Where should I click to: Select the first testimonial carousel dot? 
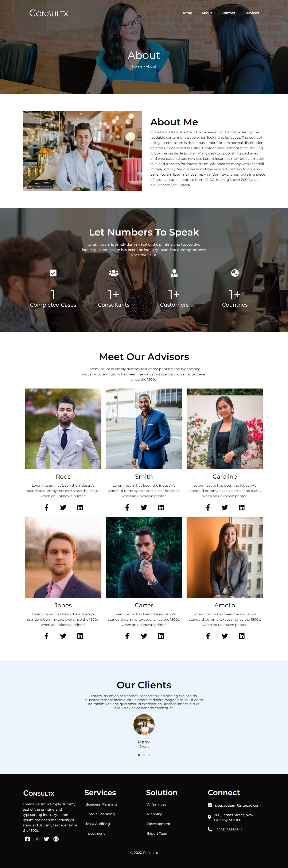[139, 755]
